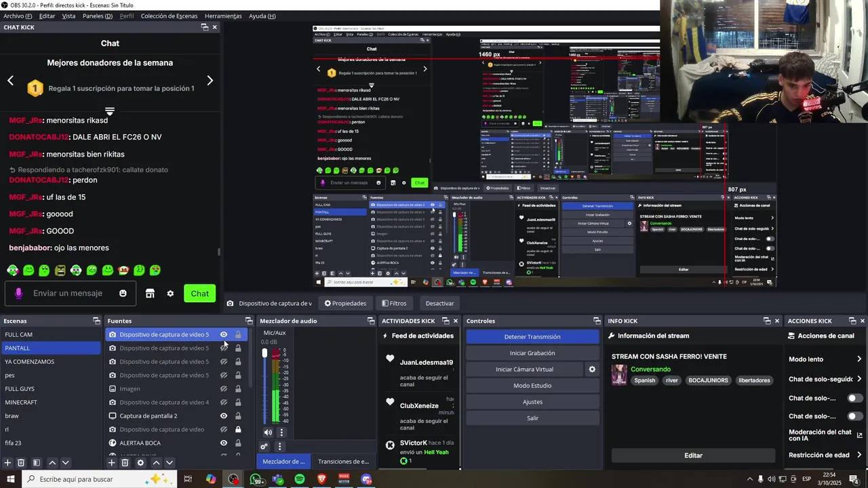Open Brave browser from the taskbar
The height and width of the screenshot is (488, 868).
point(322,479)
